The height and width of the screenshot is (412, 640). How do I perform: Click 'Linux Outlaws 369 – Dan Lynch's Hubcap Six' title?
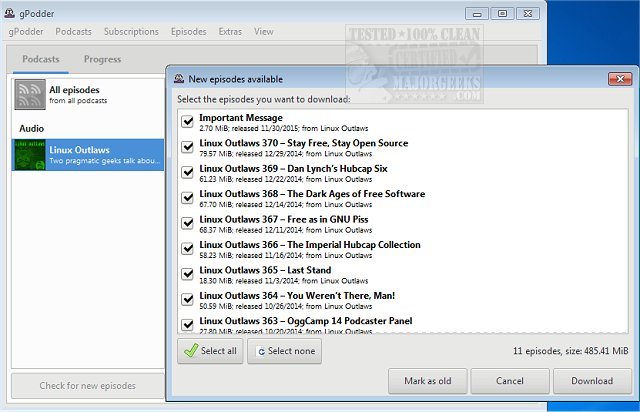point(293,168)
